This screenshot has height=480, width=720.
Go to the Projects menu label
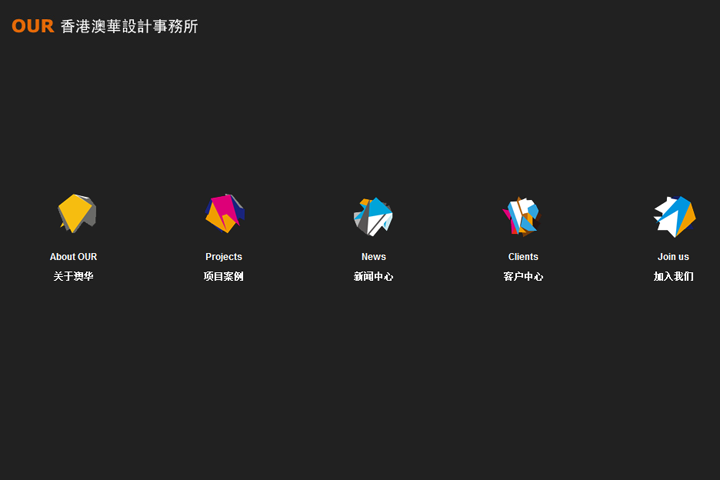223,257
